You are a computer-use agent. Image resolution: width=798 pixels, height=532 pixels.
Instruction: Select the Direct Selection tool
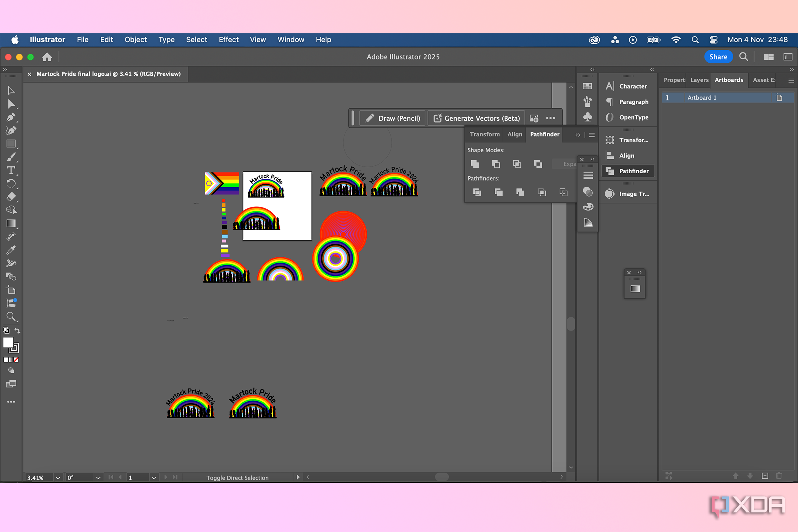(11, 104)
